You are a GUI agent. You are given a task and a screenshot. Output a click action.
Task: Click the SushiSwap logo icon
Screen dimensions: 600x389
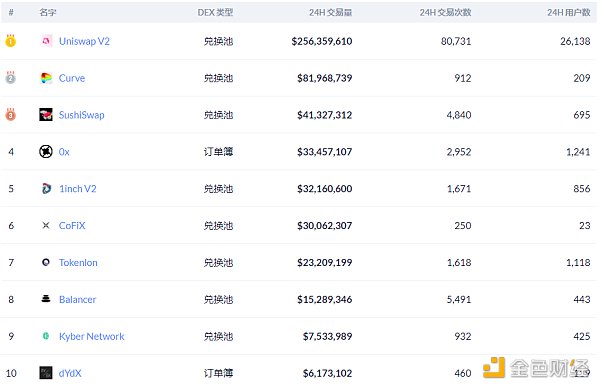tap(46, 114)
